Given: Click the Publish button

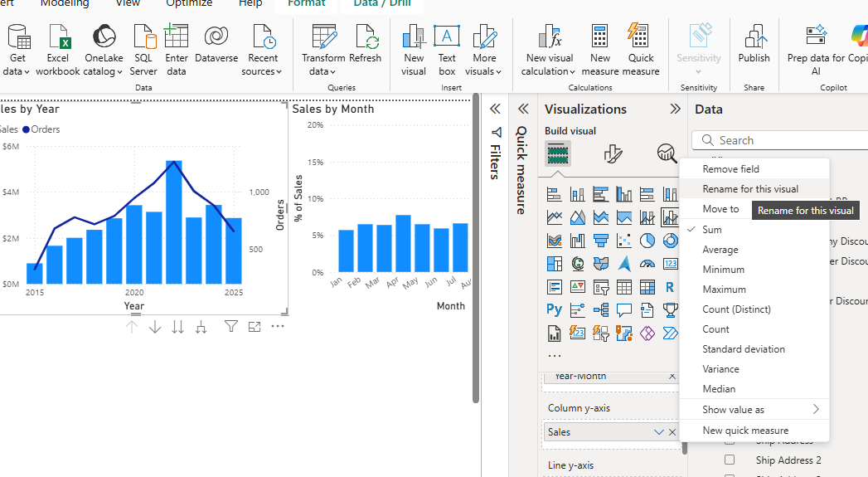Looking at the screenshot, I should [x=754, y=44].
